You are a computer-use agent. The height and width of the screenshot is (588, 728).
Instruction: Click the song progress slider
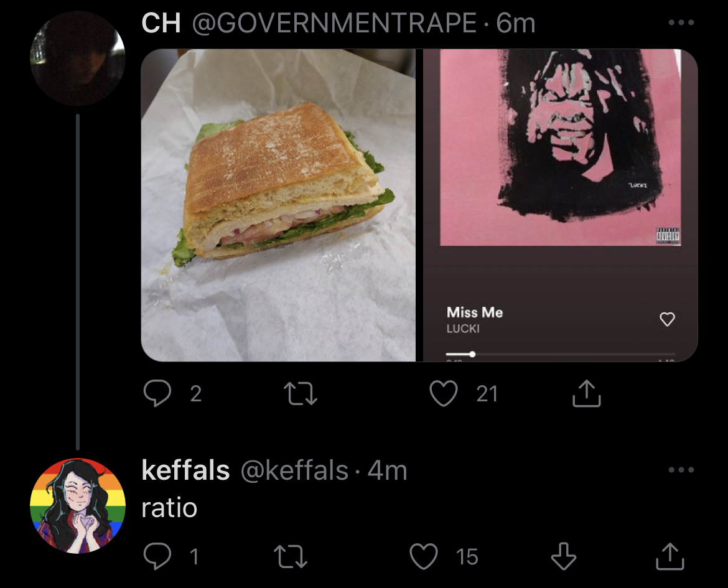(x=560, y=355)
